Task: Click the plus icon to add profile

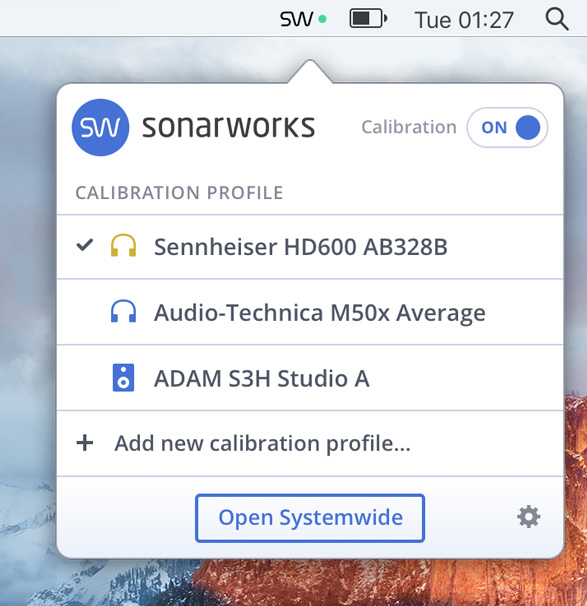Action: (x=85, y=443)
